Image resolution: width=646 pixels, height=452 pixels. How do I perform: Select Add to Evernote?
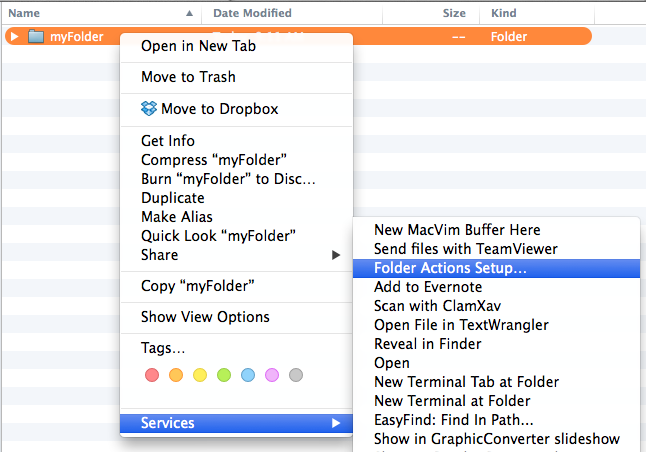pos(496,287)
